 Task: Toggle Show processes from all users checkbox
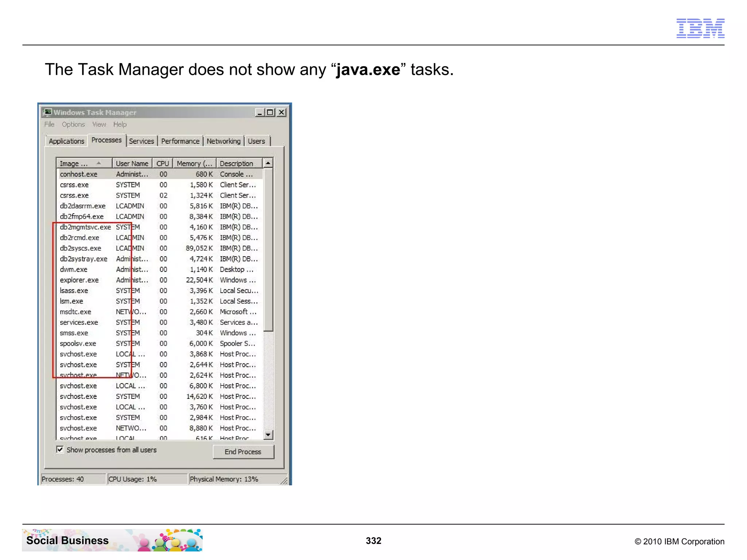pos(60,449)
